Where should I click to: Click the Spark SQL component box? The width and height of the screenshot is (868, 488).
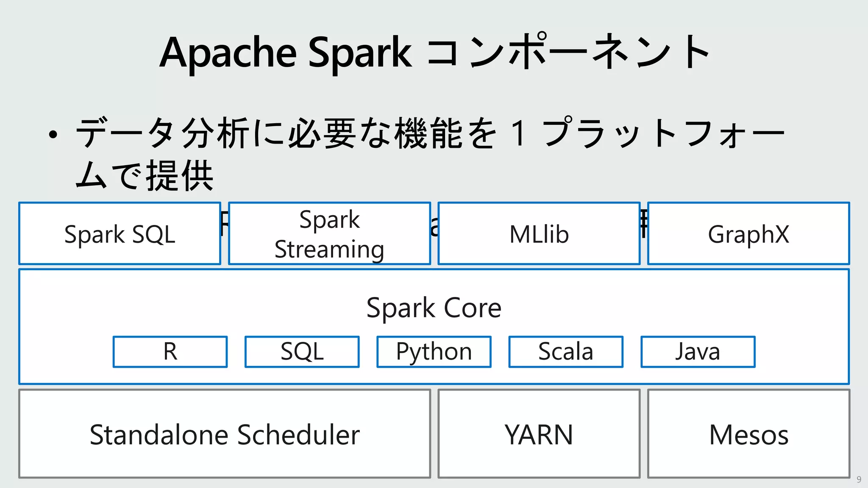pos(120,233)
